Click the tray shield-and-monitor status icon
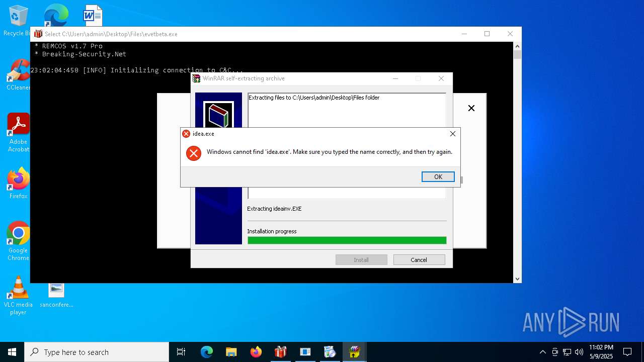 click(555, 352)
